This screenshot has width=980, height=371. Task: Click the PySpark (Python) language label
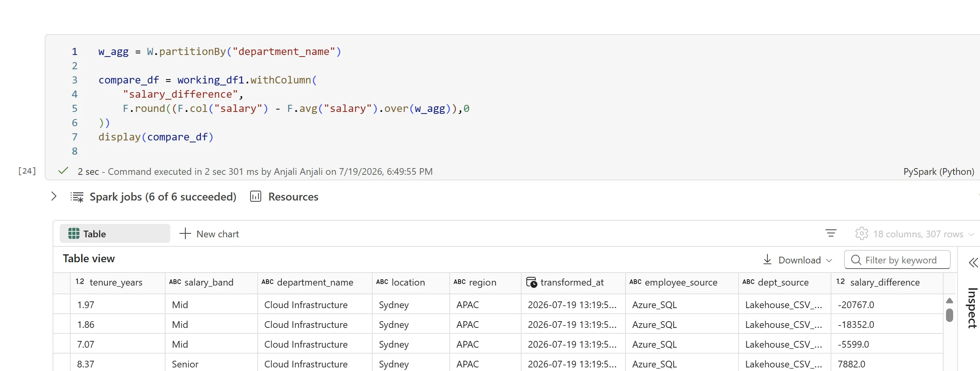[x=939, y=172]
